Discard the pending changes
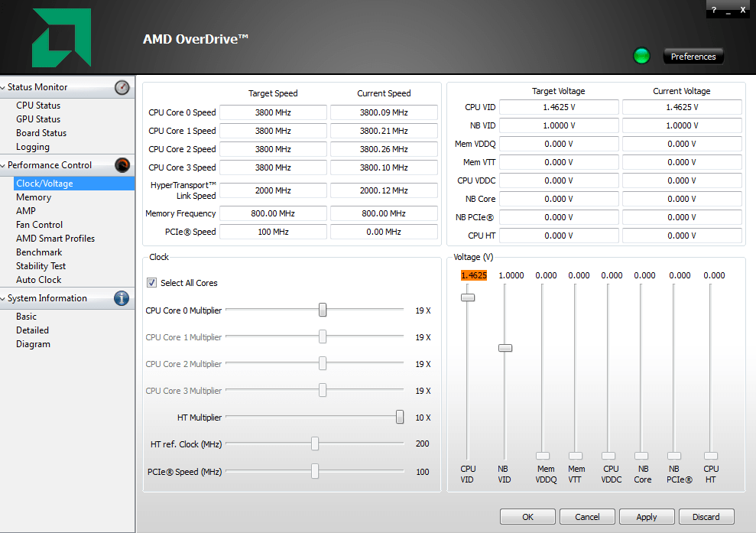The height and width of the screenshot is (533, 756). click(706, 517)
